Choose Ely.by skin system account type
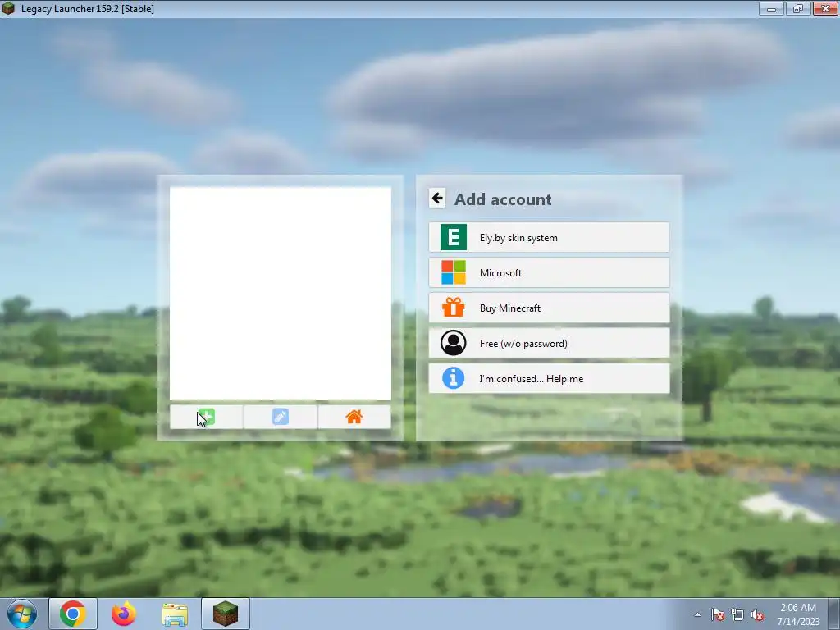The image size is (840, 630). (x=549, y=237)
